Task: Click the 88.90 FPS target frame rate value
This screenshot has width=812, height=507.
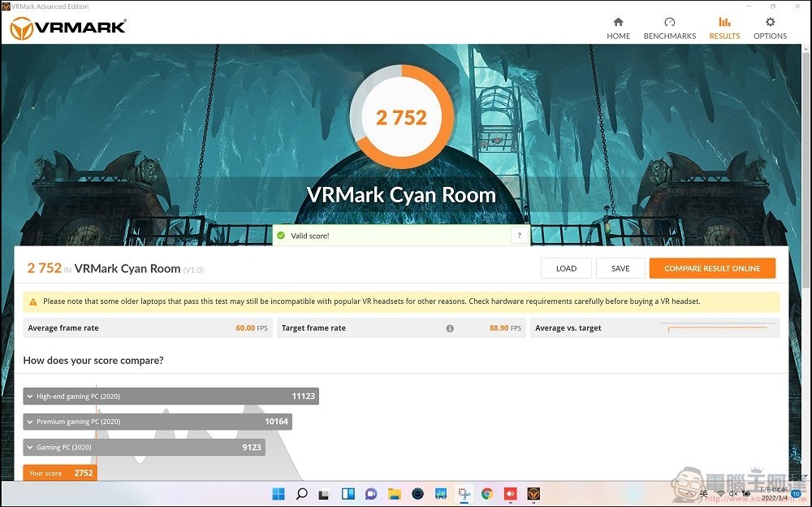Action: tap(505, 328)
